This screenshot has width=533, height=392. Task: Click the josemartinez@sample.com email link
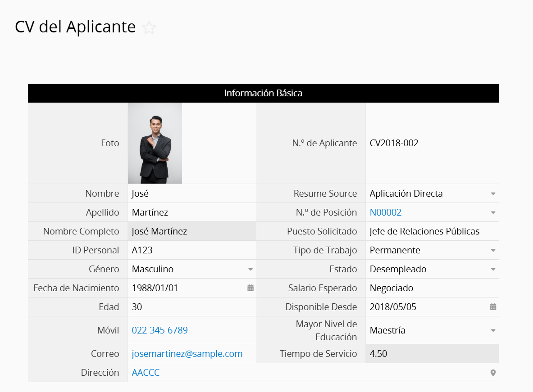(x=187, y=354)
